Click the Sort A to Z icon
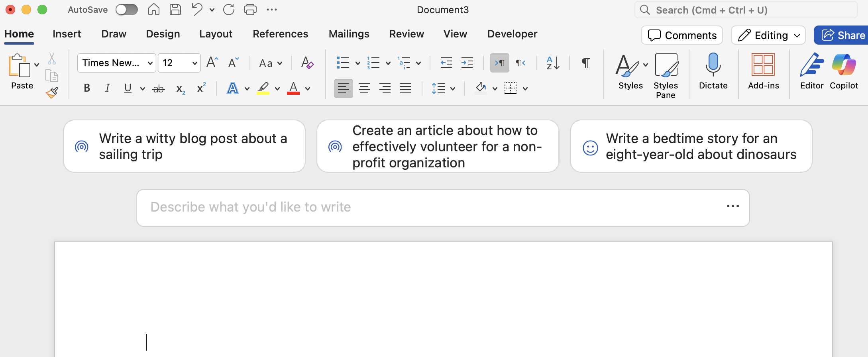 [x=553, y=63]
